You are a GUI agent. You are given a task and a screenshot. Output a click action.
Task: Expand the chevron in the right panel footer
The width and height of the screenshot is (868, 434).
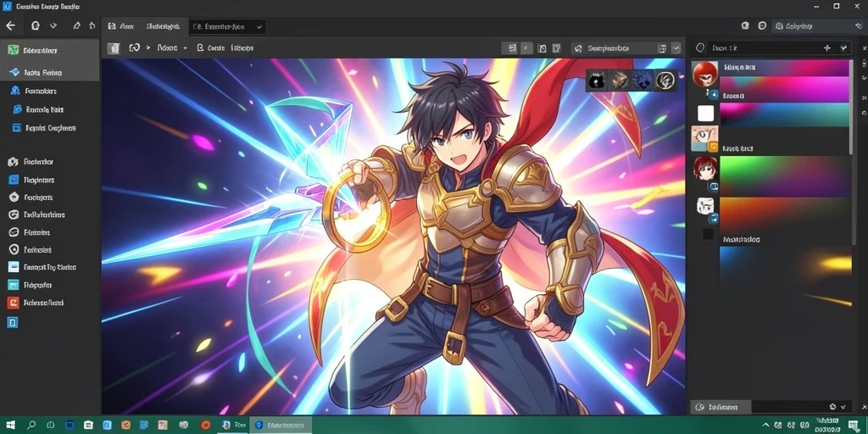coord(843,407)
